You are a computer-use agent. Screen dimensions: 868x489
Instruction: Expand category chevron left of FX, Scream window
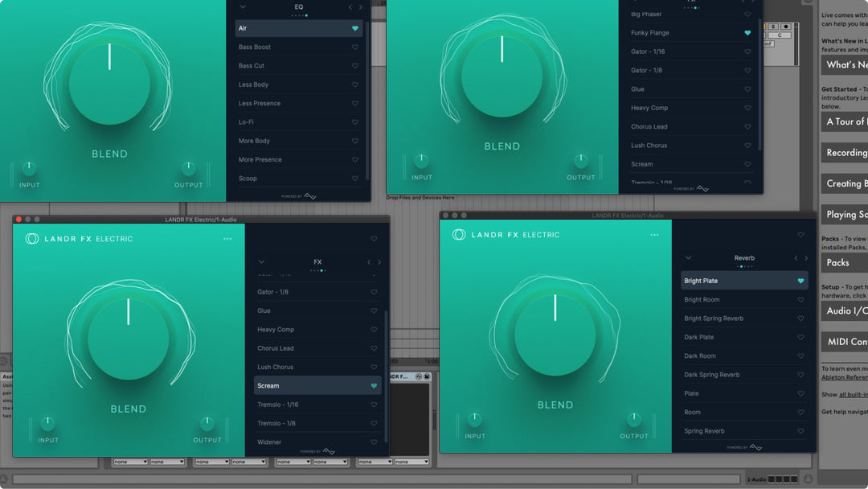pos(261,262)
